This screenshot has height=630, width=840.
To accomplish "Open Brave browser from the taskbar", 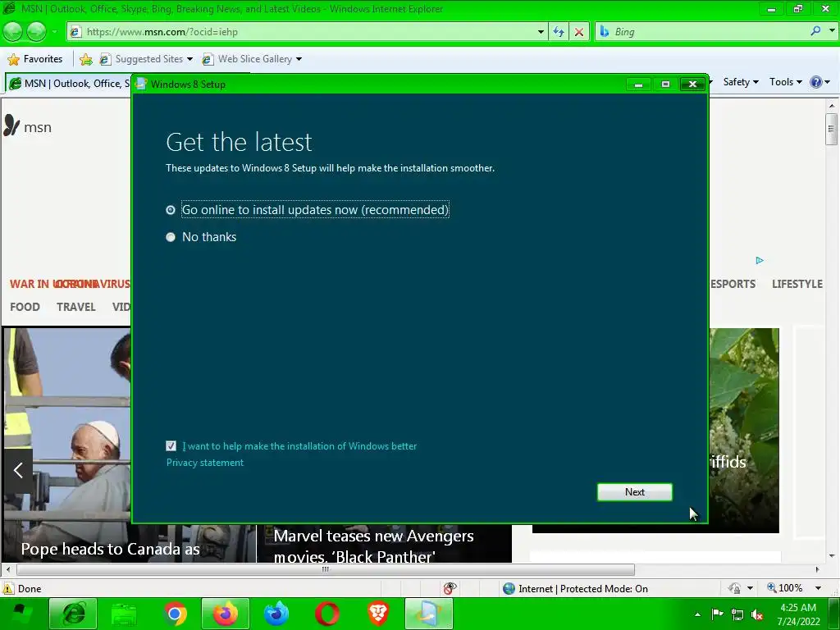I will click(378, 614).
